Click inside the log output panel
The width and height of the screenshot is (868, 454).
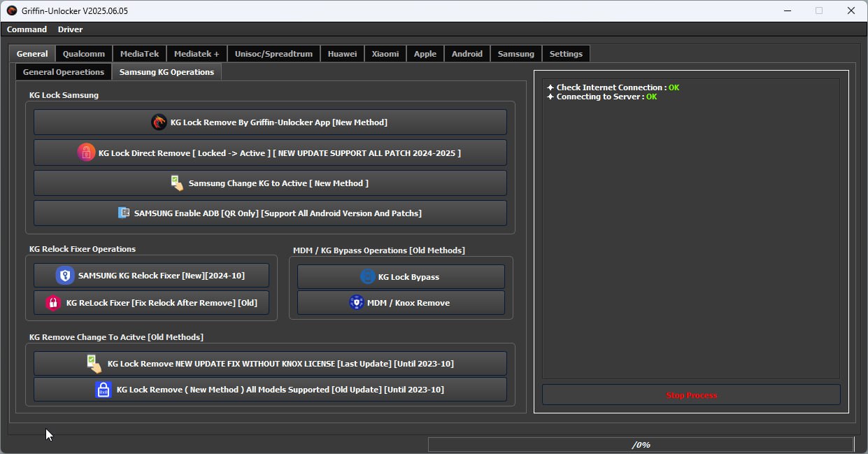coord(690,231)
